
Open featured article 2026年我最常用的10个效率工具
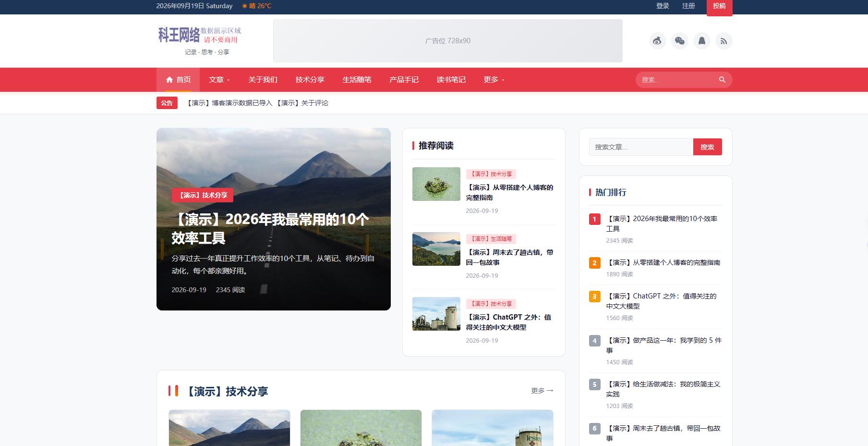pos(270,229)
